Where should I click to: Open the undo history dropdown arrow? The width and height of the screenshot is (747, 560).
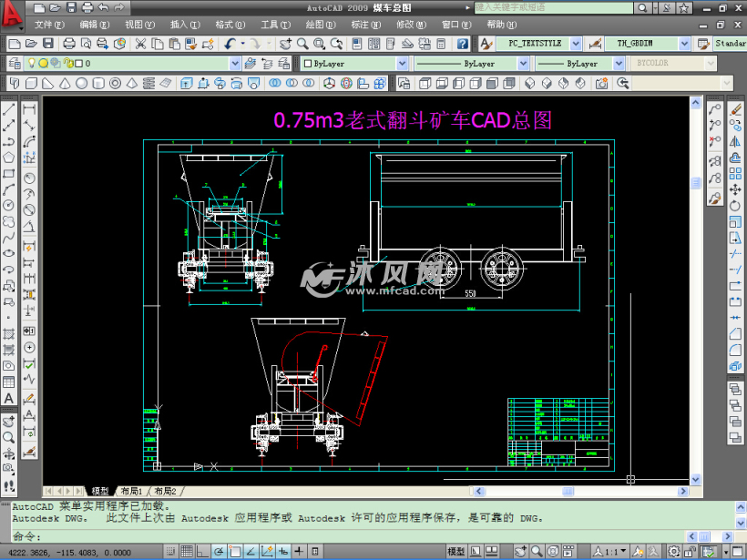pyautogui.click(x=243, y=44)
